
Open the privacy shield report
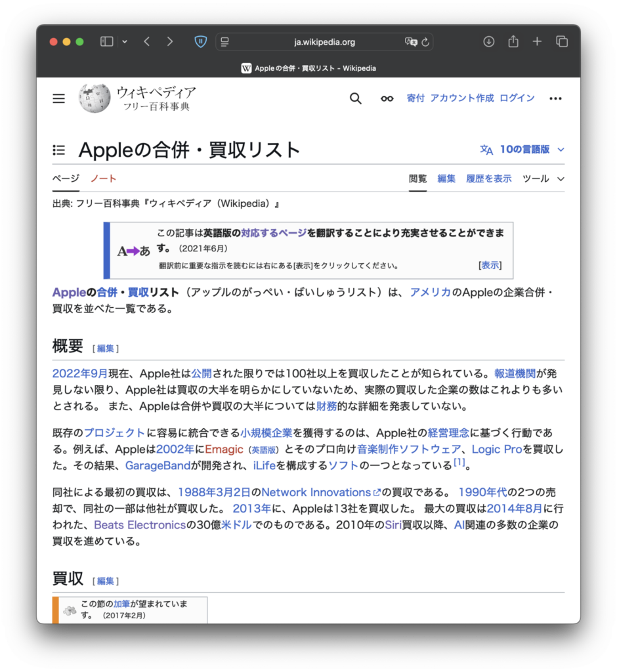[x=200, y=41]
